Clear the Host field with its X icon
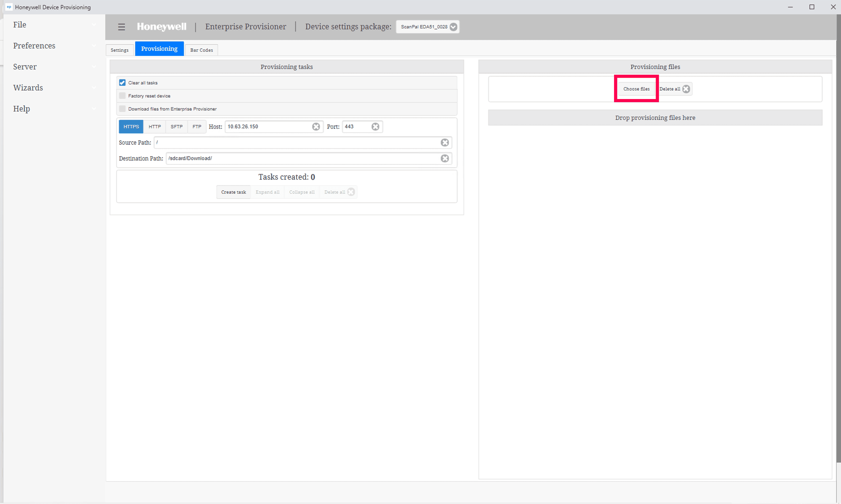 [x=316, y=127]
